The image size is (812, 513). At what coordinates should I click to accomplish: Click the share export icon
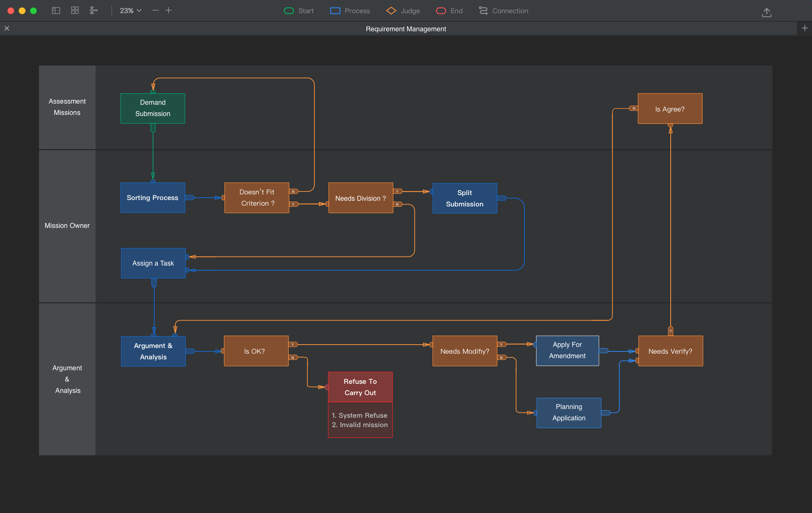click(766, 12)
